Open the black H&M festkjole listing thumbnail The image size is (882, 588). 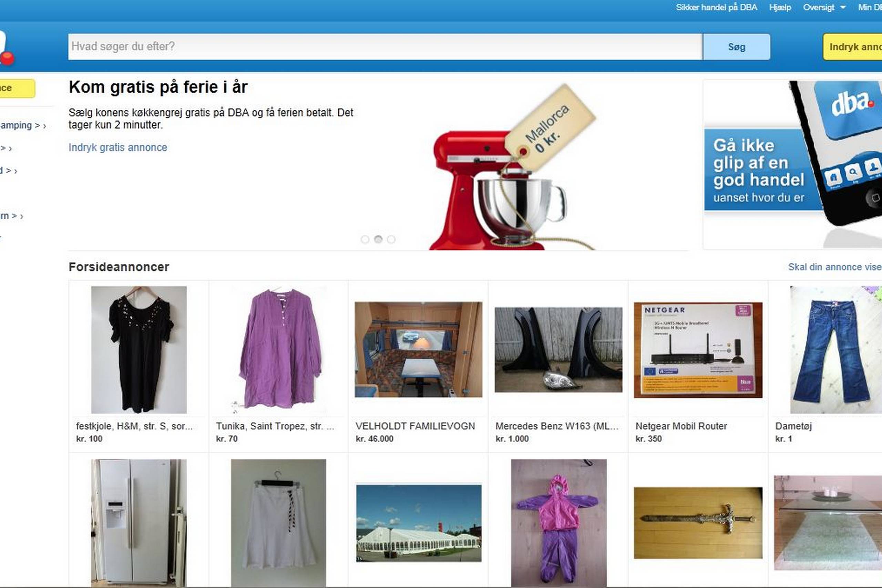[139, 350]
